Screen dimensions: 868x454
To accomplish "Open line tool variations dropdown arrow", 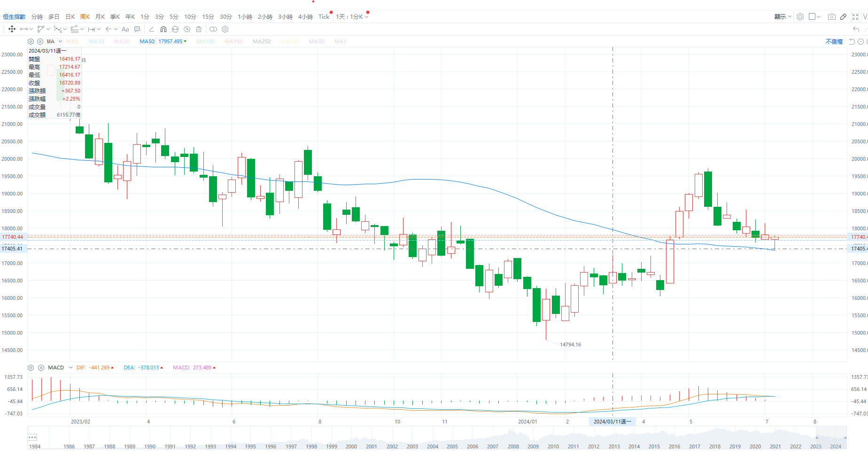I will (31, 29).
